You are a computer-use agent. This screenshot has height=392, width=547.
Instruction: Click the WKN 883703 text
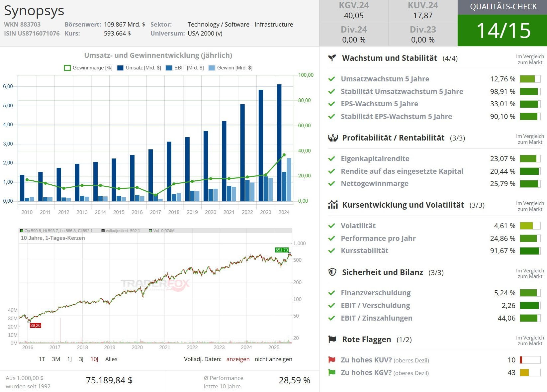click(22, 25)
